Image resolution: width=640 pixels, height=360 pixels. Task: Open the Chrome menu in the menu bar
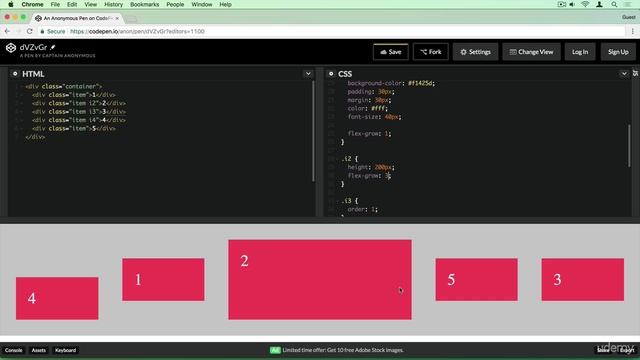pyautogui.click(x=32, y=4)
